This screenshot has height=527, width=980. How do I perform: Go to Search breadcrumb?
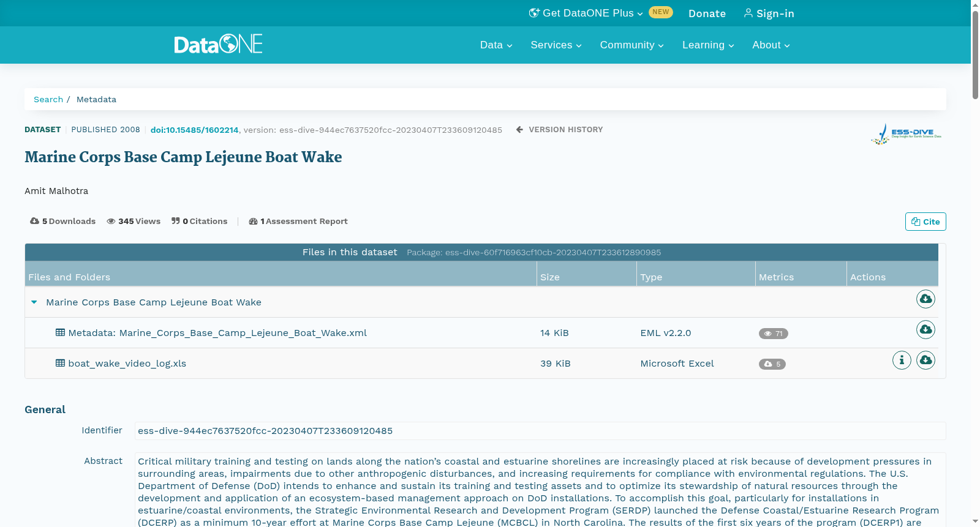click(x=48, y=99)
